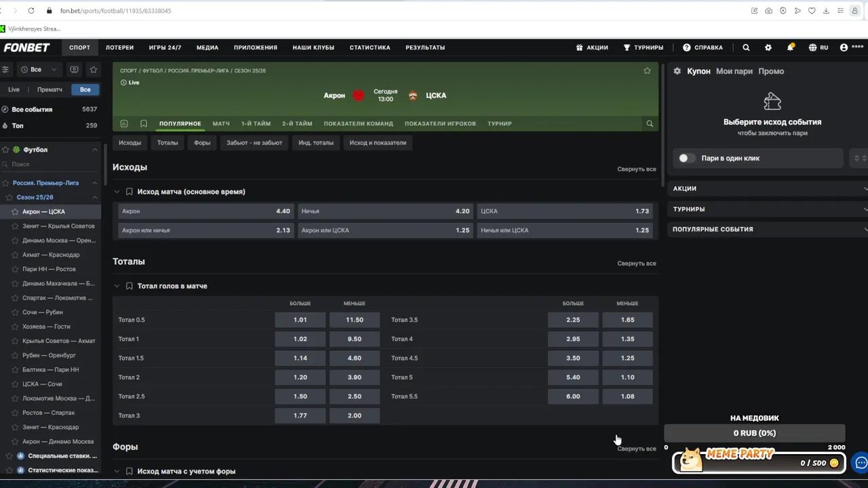Open the chat support bubble icon
The height and width of the screenshot is (488, 868).
point(861,463)
